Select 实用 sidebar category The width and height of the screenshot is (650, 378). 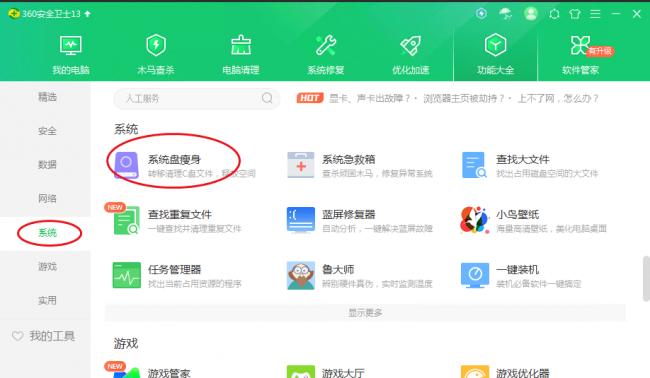point(47,300)
